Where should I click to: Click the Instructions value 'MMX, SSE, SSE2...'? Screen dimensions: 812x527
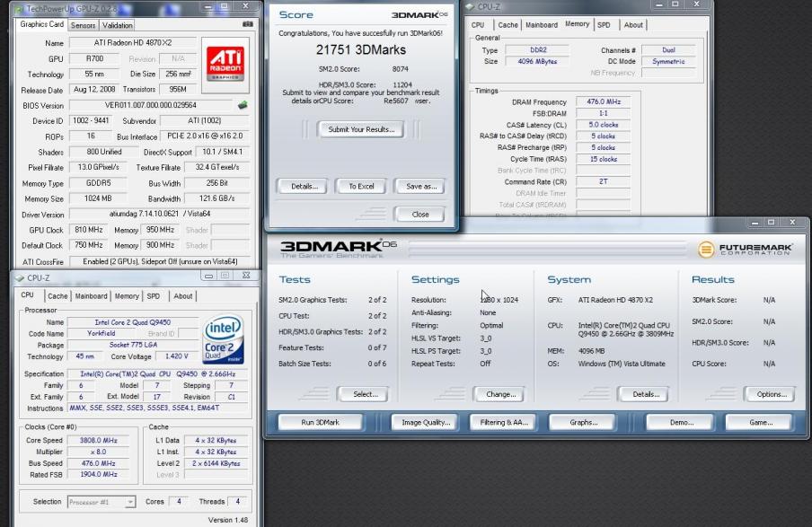coord(158,408)
